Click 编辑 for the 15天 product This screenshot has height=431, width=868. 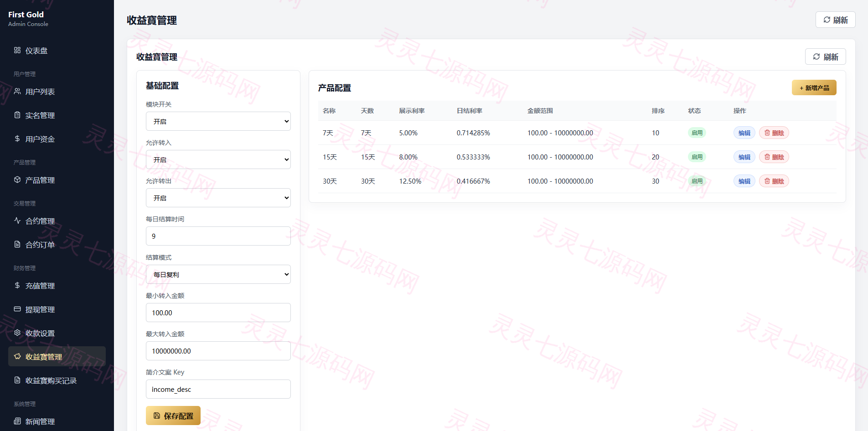tap(744, 157)
